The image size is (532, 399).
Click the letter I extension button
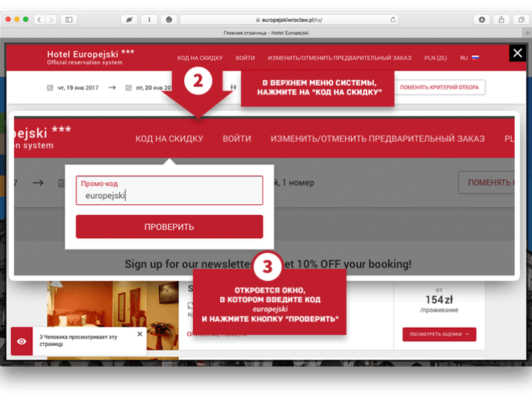149,20
